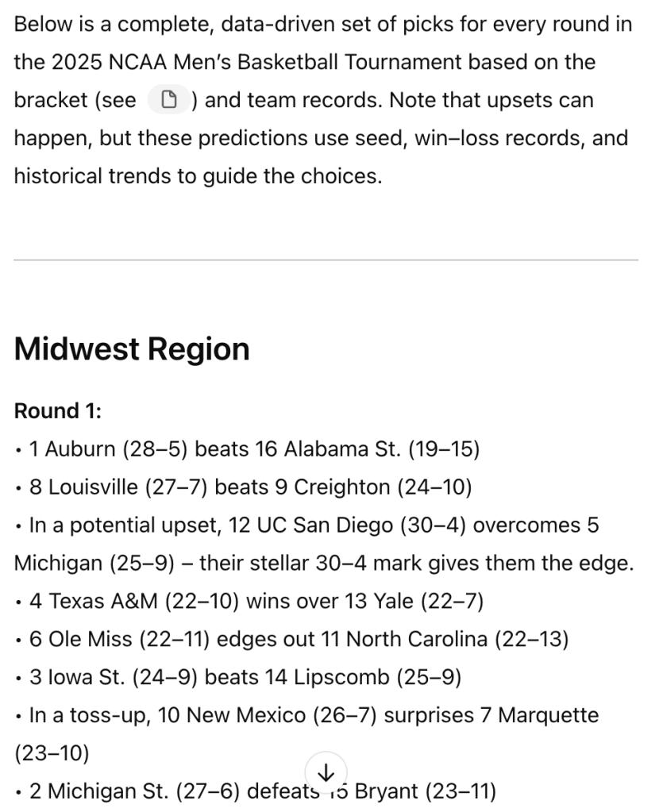Open the document source citation icon
The width and height of the screenshot is (663, 812).
168,101
